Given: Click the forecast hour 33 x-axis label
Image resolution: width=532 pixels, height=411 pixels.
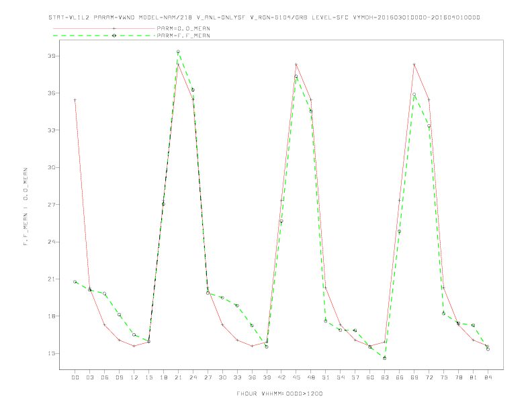Looking at the screenshot, I should tap(237, 377).
